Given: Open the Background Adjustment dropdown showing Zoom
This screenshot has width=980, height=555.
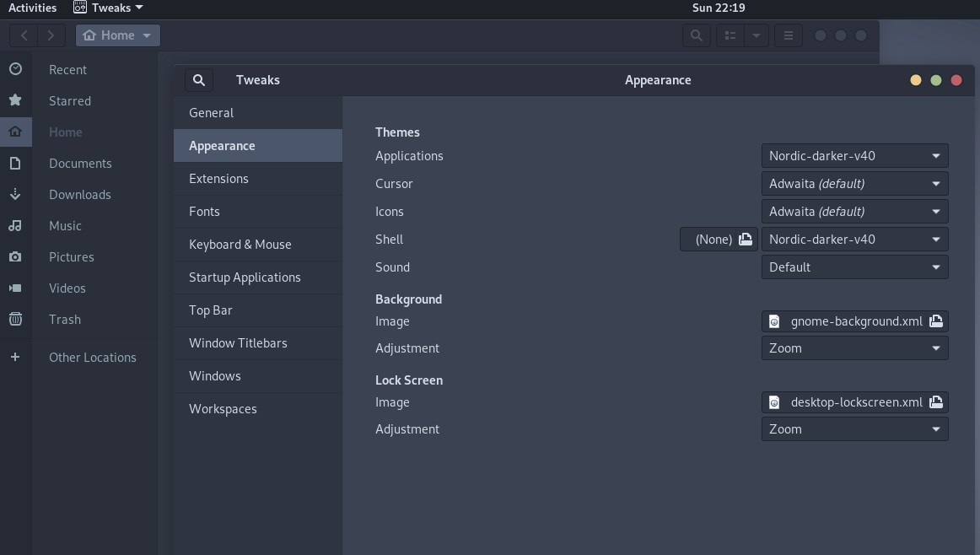Looking at the screenshot, I should click(854, 348).
